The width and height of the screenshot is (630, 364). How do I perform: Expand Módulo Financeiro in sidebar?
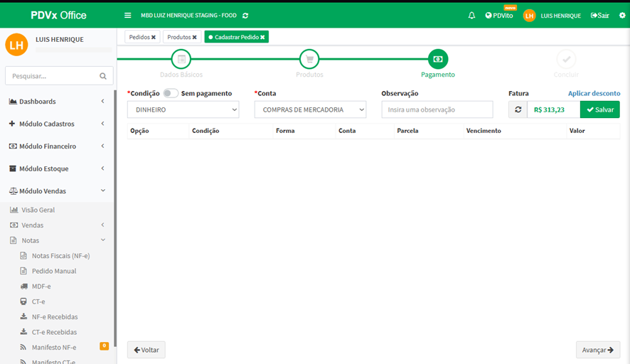(57, 146)
